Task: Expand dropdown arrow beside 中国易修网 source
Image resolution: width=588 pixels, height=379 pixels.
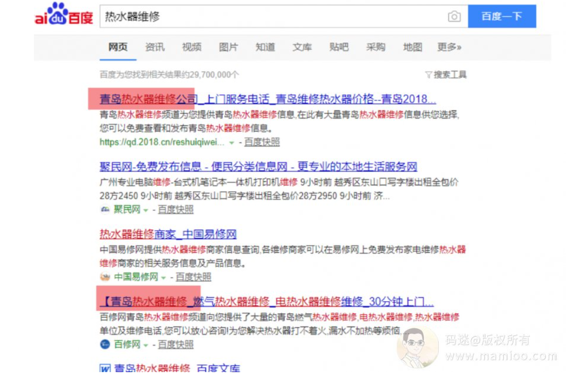Action: pyautogui.click(x=163, y=277)
